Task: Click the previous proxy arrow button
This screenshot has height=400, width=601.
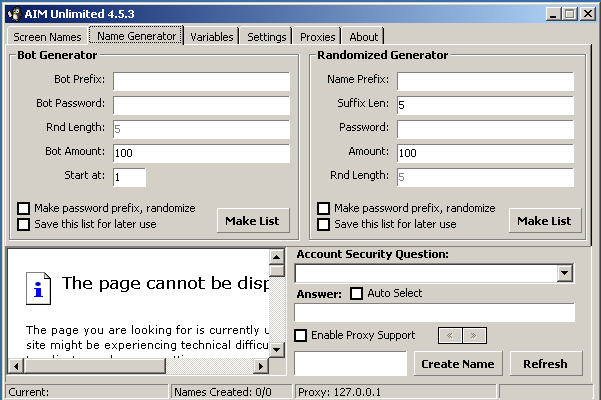Action: click(448, 335)
